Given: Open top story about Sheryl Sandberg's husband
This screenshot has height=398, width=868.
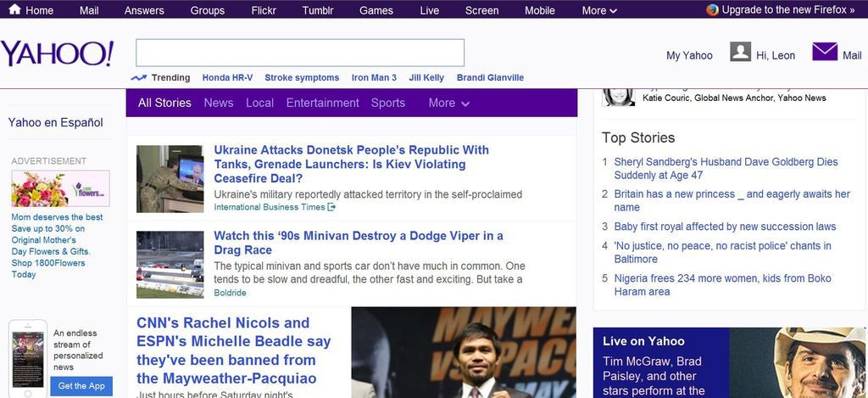Looking at the screenshot, I should tap(726, 169).
